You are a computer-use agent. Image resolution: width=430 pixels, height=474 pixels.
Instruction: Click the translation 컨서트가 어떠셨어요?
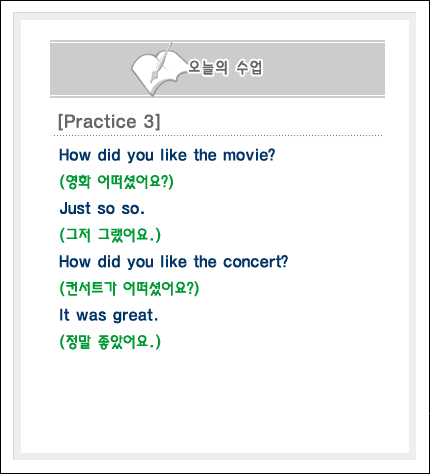129,288
